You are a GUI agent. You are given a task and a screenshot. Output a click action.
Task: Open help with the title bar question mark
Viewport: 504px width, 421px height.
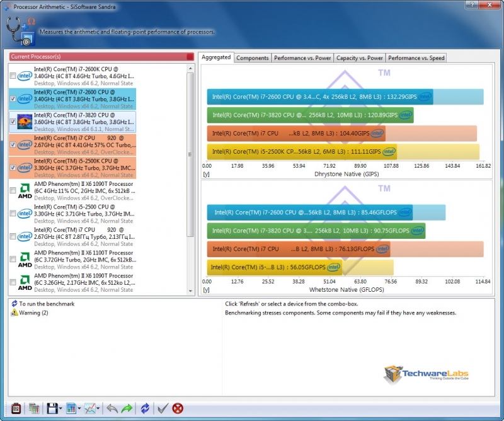pyautogui.click(x=472, y=4)
